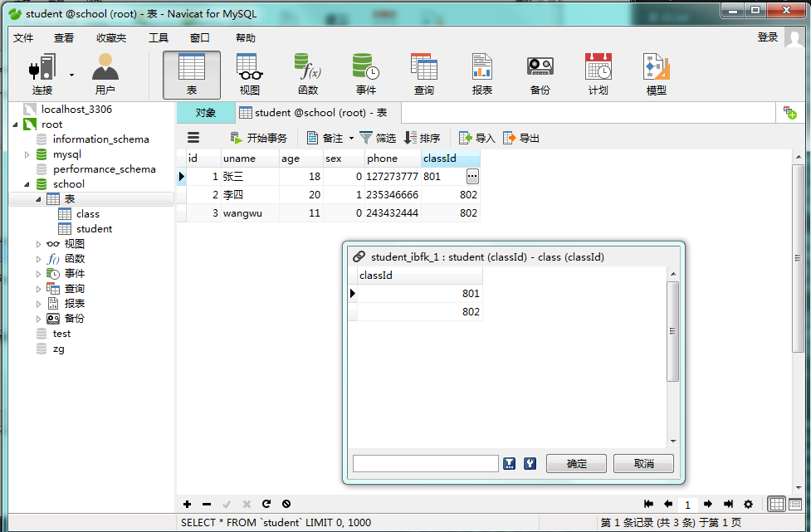Image resolution: width=811 pixels, height=532 pixels.
Task: Open the 窗口 menu
Action: [x=200, y=37]
